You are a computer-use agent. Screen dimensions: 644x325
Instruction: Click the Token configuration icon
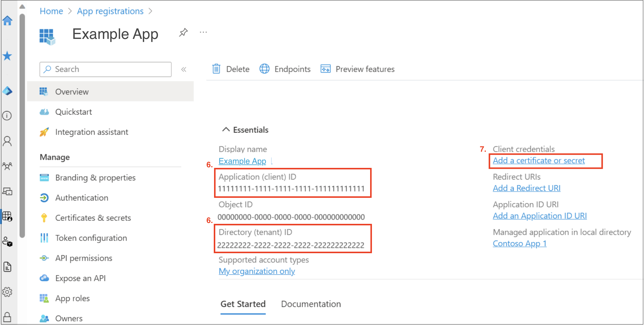click(x=44, y=238)
